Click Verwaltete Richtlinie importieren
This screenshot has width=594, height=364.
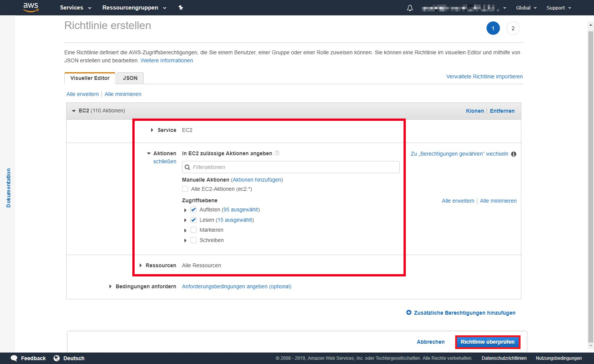(x=485, y=76)
